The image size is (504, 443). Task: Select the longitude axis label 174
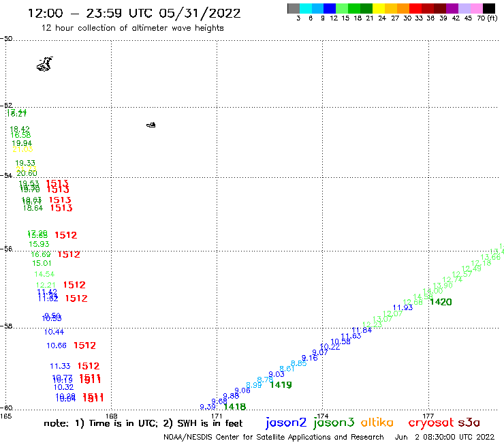[323, 416]
